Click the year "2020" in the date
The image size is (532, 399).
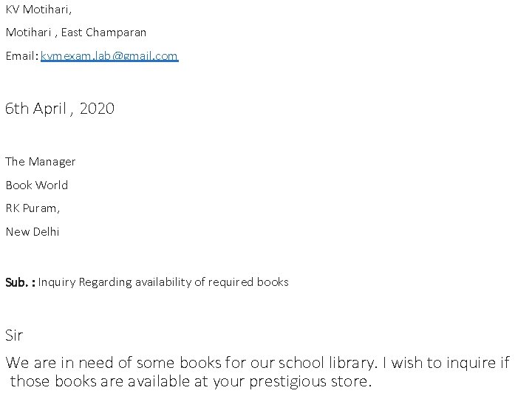[97, 109]
